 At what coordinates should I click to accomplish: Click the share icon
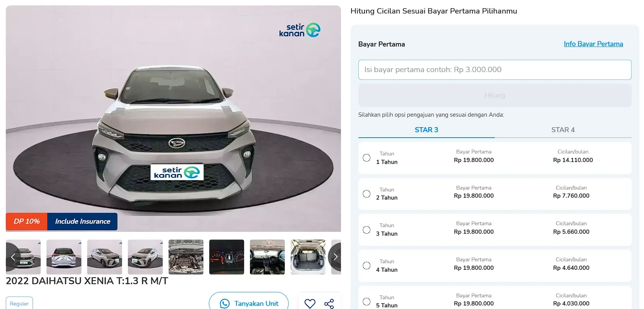click(329, 304)
